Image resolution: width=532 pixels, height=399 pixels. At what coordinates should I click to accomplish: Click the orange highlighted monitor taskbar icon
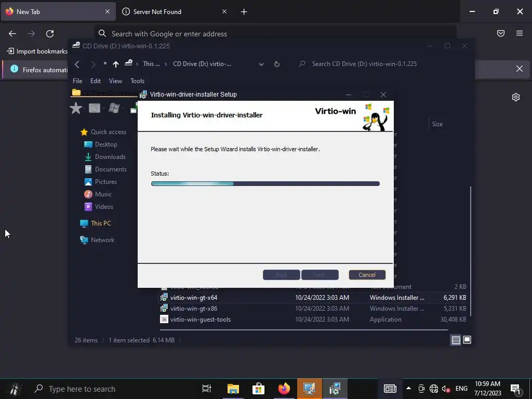coord(310,389)
